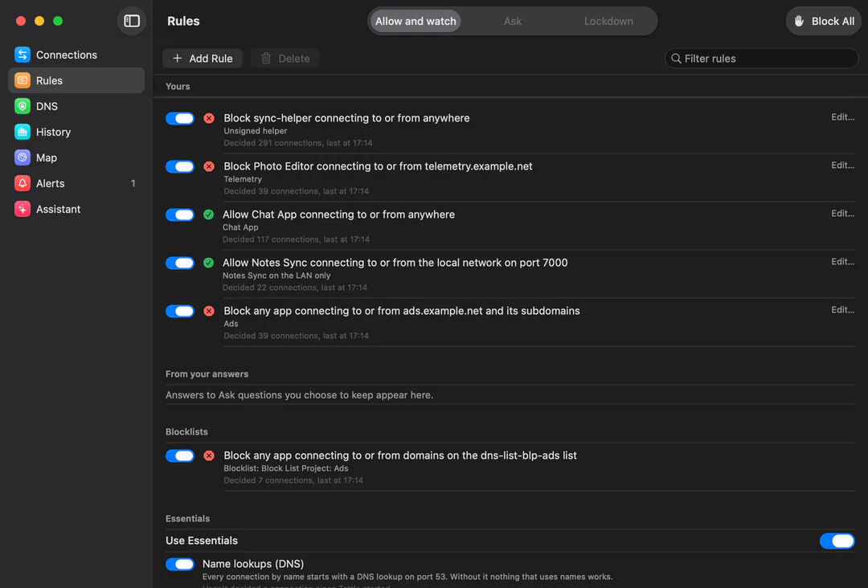Disable the Block Photo Editor rule toggle
The height and width of the screenshot is (588, 868).
click(x=180, y=166)
